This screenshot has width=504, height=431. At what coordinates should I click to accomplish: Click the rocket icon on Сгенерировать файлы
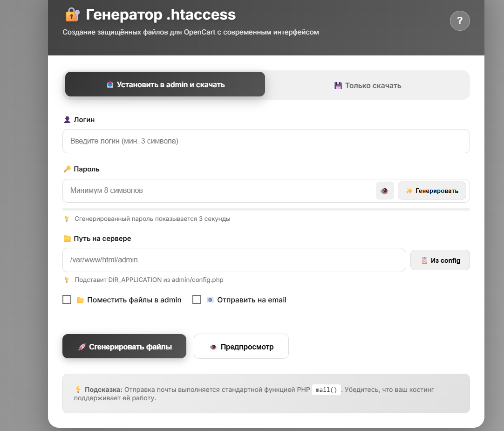tap(82, 347)
